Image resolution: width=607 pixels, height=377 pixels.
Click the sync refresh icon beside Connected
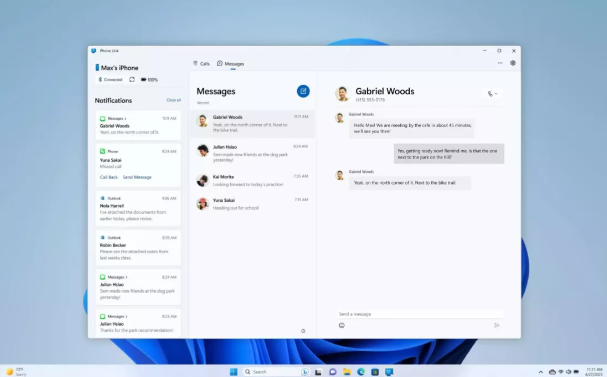132,79
